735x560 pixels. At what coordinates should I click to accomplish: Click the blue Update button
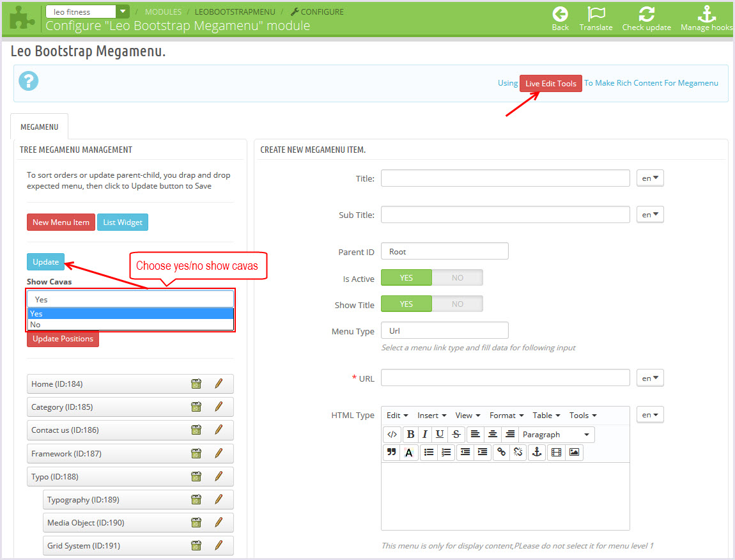point(45,261)
